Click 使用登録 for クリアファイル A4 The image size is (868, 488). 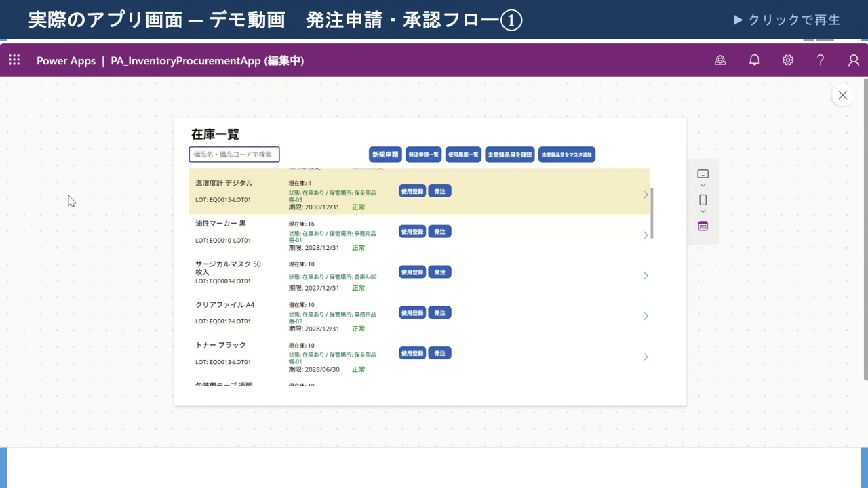(412, 312)
